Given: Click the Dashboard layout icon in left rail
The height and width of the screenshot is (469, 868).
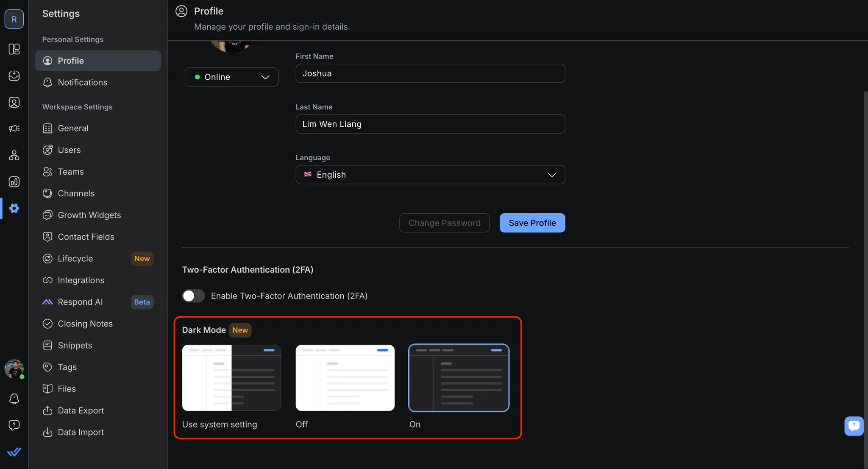Looking at the screenshot, I should pos(14,49).
